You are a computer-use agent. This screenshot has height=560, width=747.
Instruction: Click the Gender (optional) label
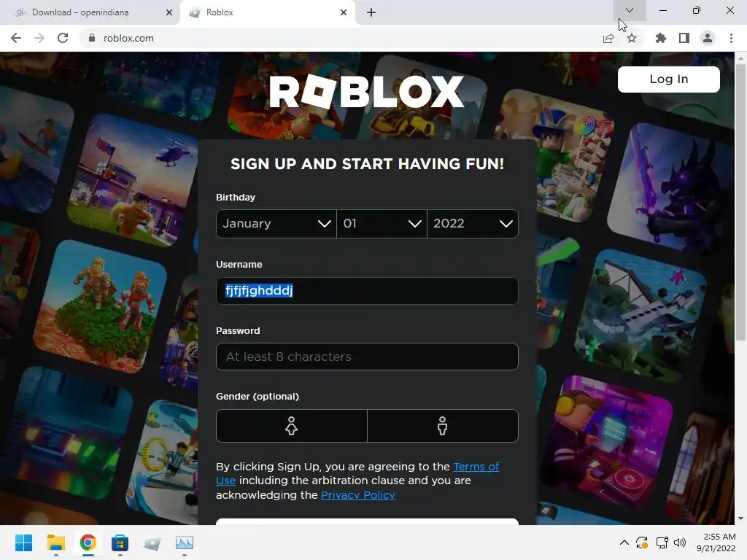tap(258, 396)
